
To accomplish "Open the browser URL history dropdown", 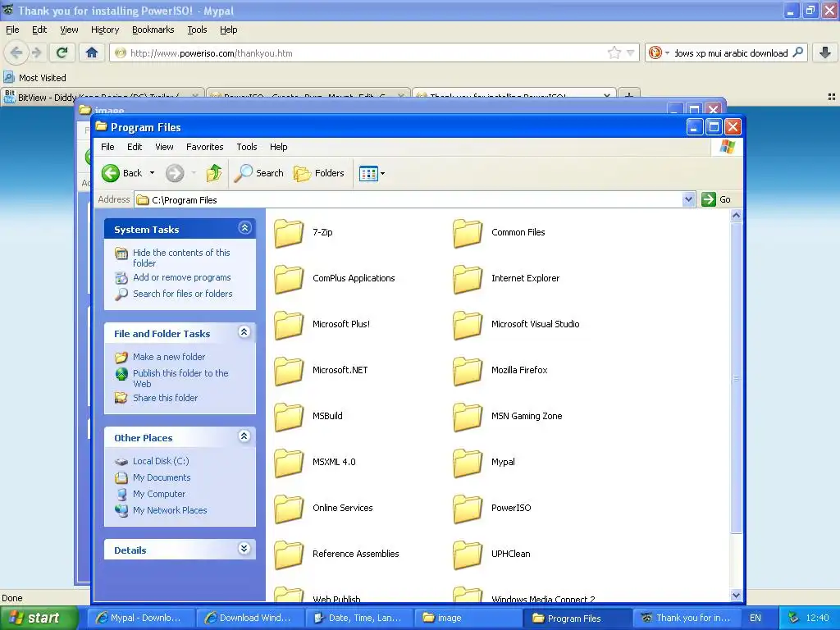I will click(631, 52).
